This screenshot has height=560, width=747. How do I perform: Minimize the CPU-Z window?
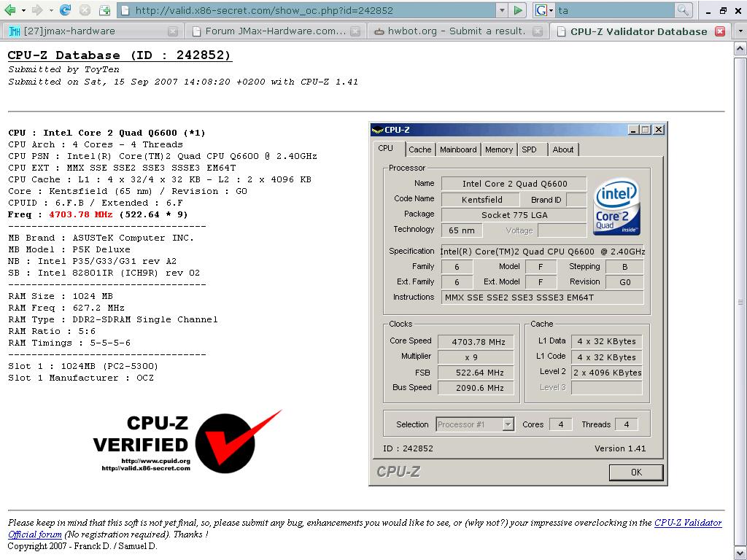(633, 130)
